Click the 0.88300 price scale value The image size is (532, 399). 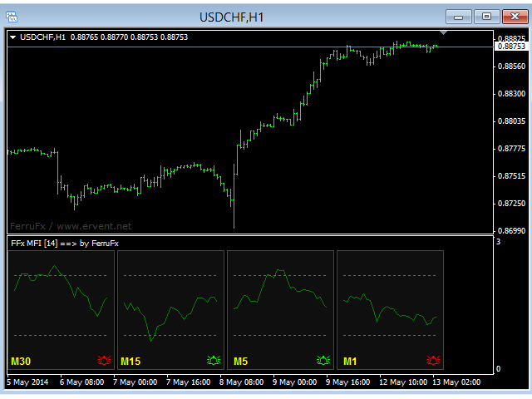pos(512,94)
